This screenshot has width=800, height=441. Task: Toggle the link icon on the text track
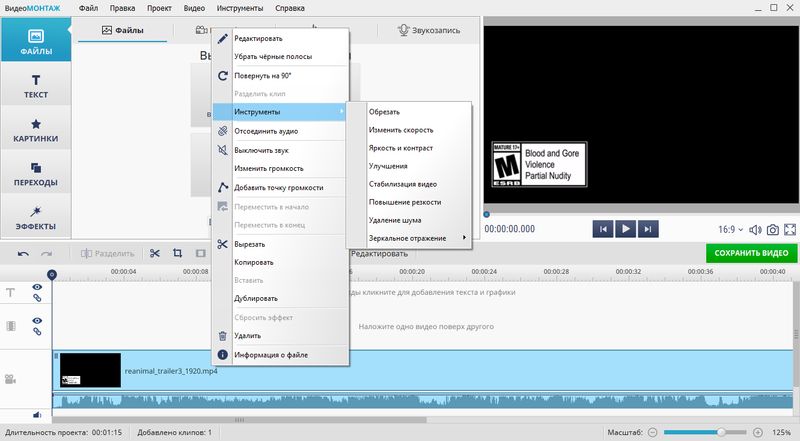(37, 299)
